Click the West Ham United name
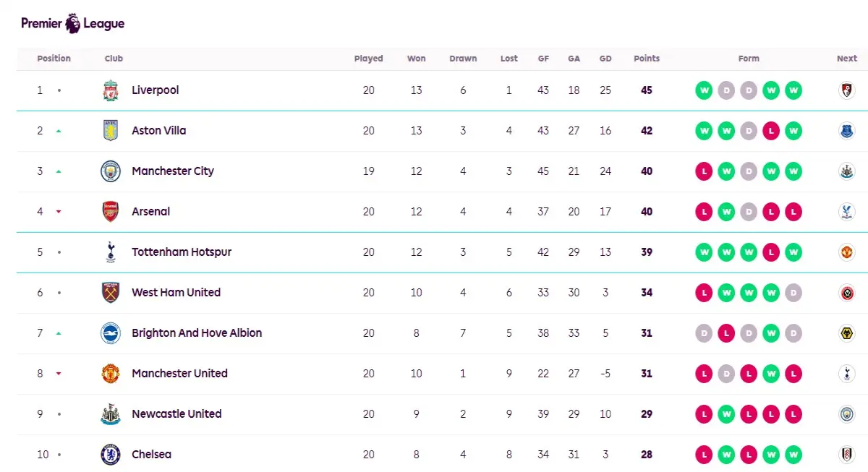The image size is (868, 472). [176, 293]
